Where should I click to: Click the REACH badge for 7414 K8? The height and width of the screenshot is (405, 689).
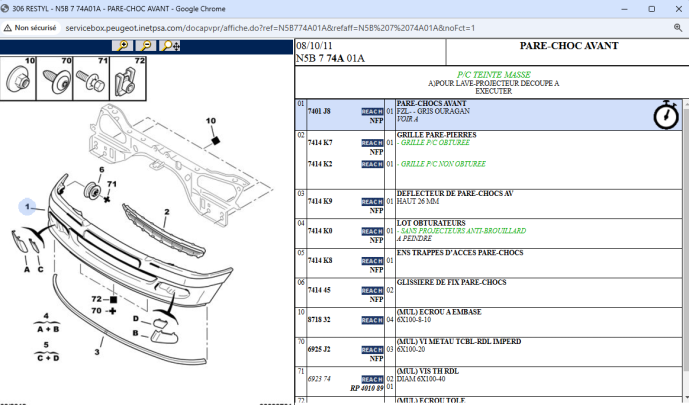[372, 261]
